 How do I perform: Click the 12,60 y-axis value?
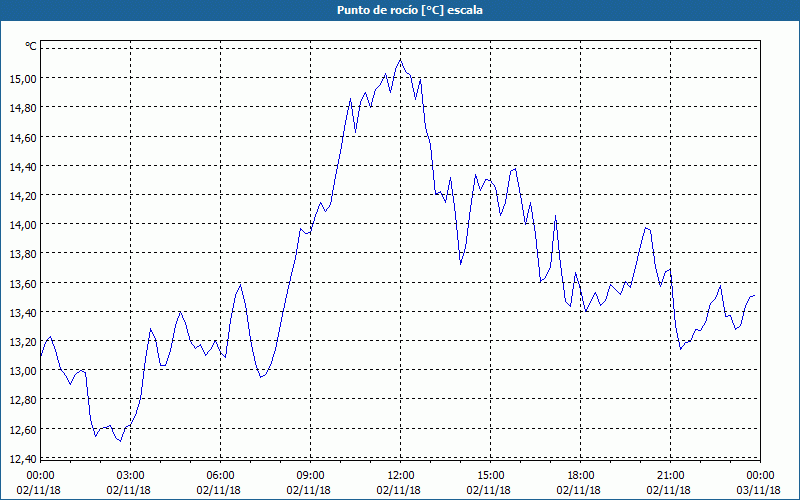click(x=23, y=429)
